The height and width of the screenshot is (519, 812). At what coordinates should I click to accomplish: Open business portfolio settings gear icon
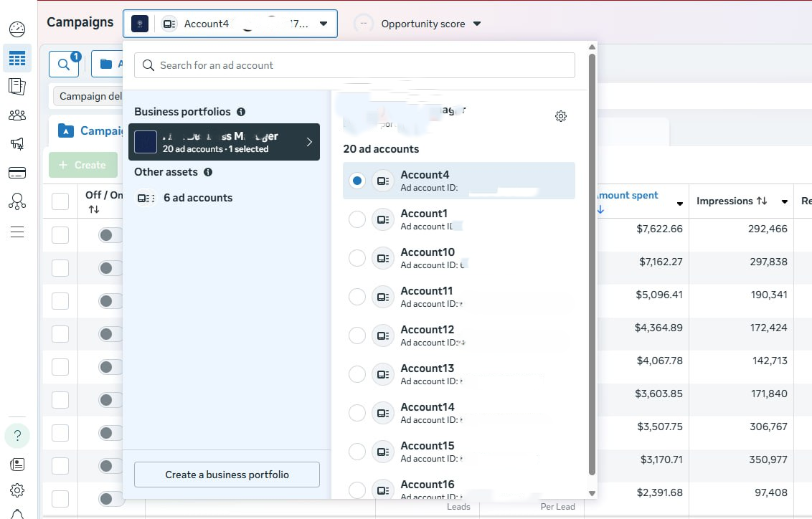561,116
